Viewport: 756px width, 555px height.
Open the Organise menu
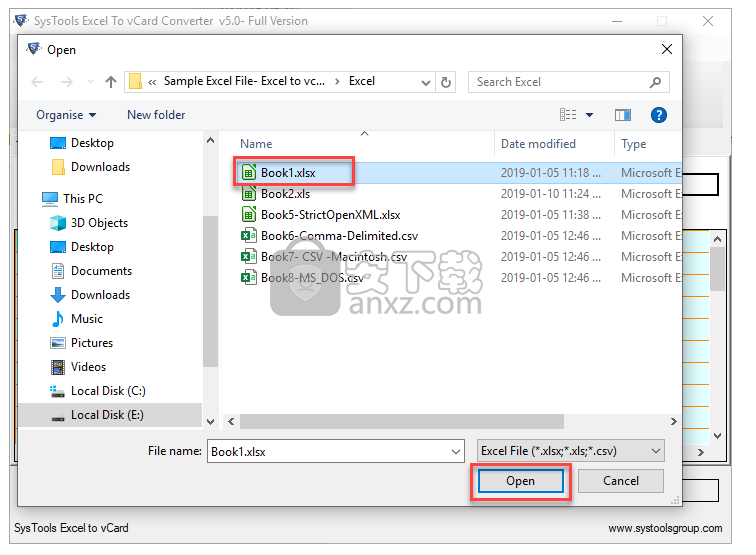(66, 115)
